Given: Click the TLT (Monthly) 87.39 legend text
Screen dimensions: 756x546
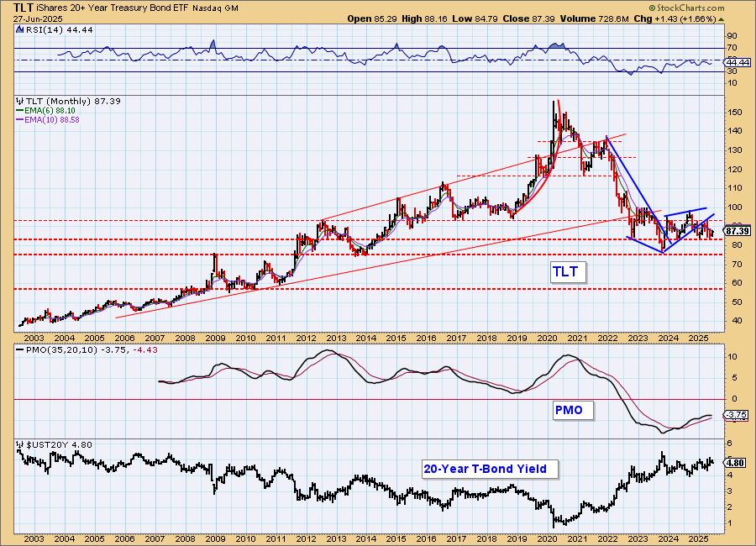Looking at the screenshot, I should [73, 102].
